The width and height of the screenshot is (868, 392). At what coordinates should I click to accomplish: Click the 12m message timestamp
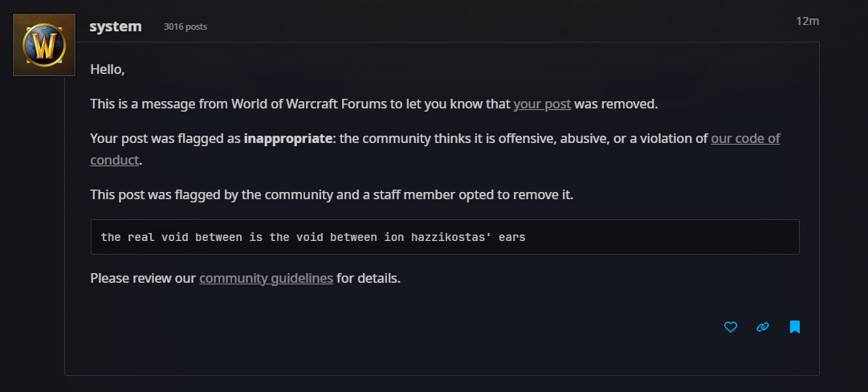pos(807,21)
